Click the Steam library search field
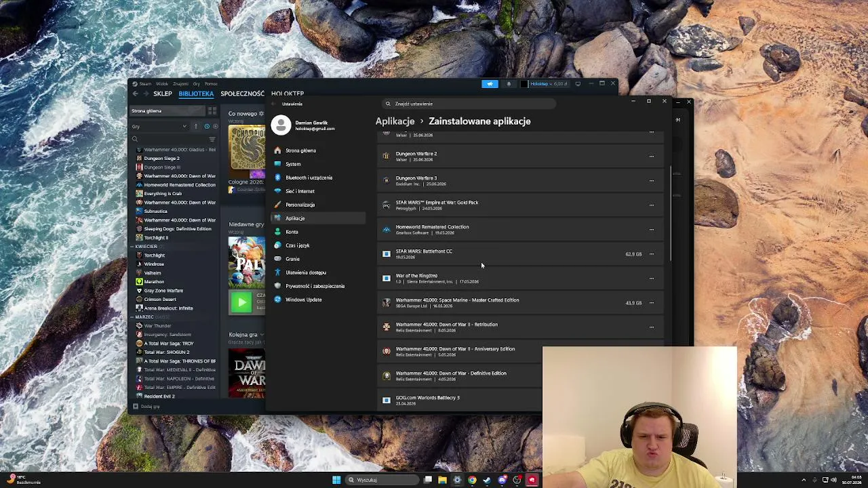 [170, 139]
